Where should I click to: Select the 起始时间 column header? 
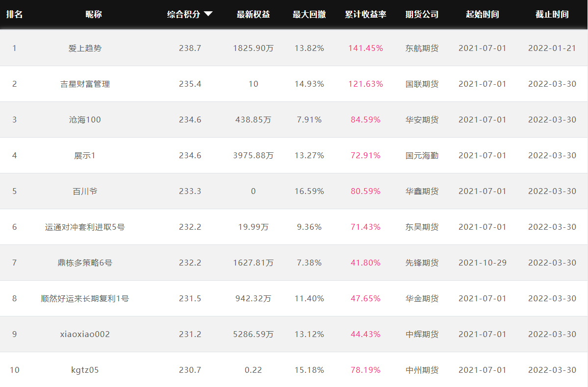(x=482, y=14)
